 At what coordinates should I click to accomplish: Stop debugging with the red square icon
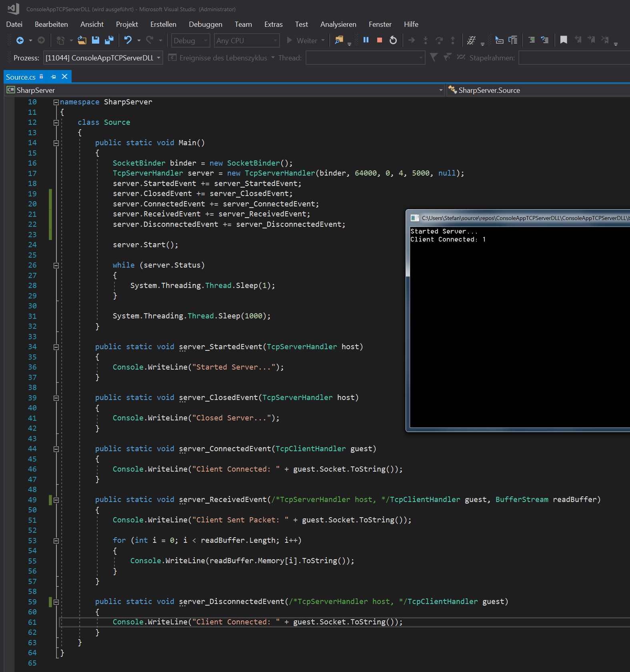click(x=380, y=40)
